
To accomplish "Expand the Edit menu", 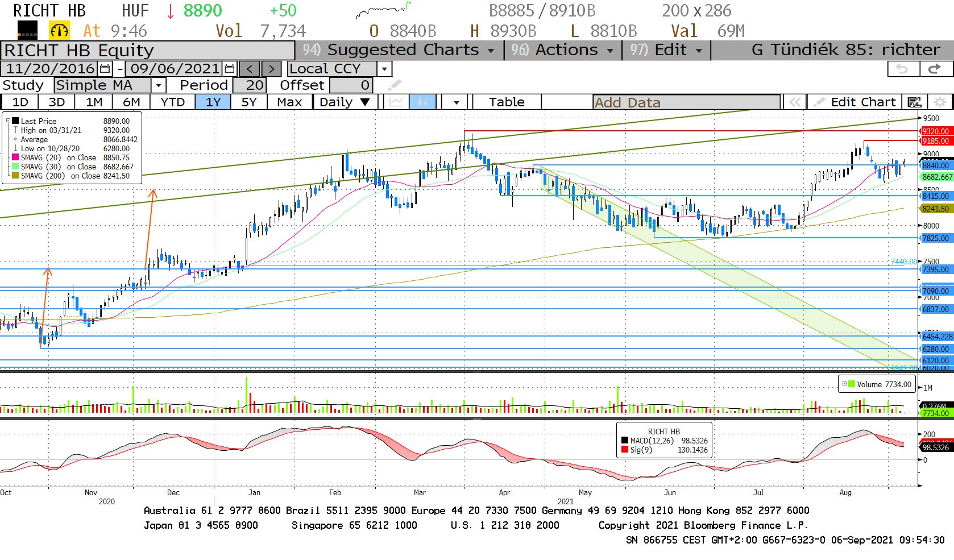I will click(x=666, y=50).
